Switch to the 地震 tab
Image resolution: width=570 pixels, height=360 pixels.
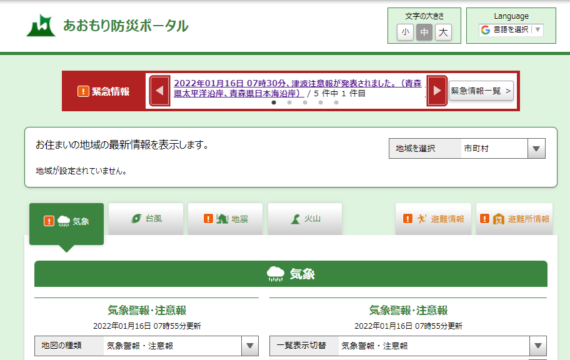coord(225,219)
